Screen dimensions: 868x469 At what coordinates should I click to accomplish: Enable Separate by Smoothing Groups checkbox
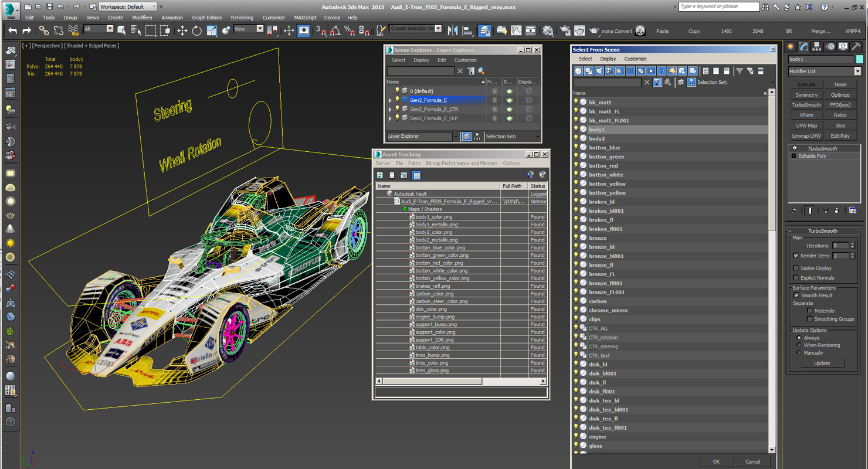[x=810, y=319]
